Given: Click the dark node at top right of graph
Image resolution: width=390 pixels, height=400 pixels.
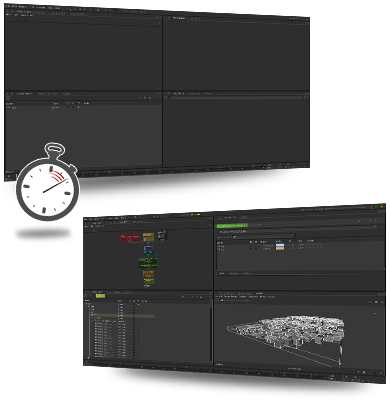Looking at the screenshot, I should click(x=162, y=235).
